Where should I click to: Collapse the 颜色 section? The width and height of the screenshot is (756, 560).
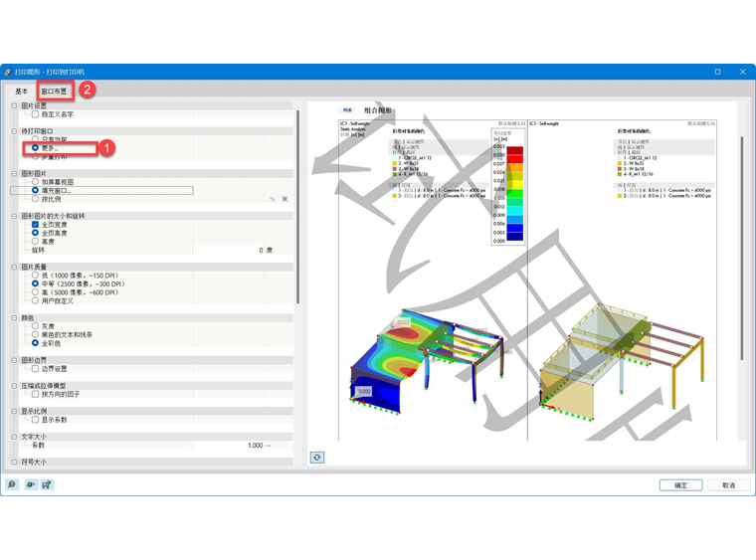tap(14, 318)
